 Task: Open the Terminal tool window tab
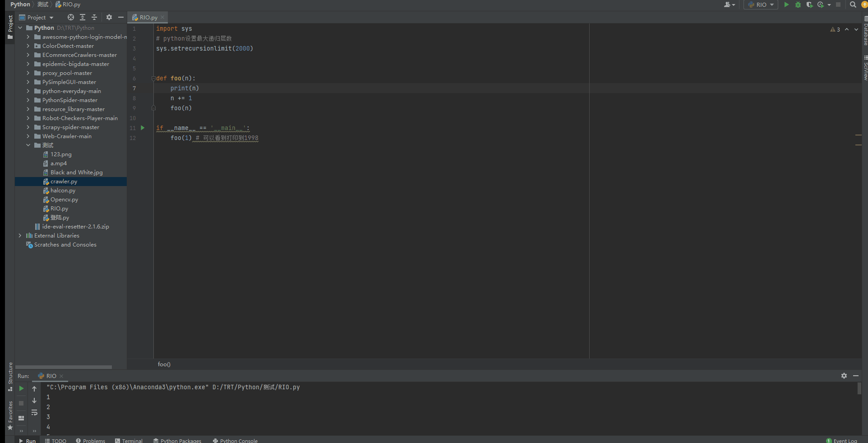click(x=129, y=440)
